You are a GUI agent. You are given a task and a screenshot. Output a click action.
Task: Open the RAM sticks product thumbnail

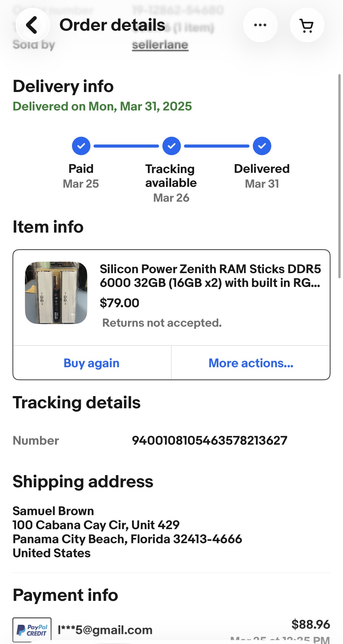[56, 293]
